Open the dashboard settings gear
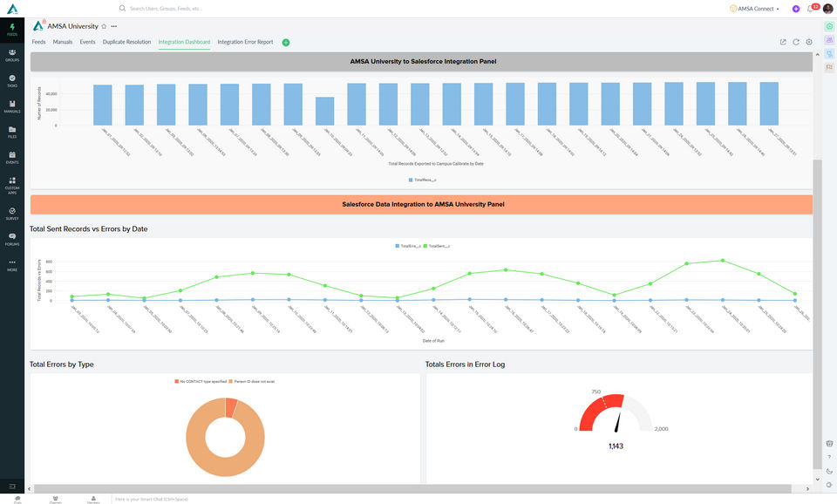This screenshot has height=504, width=837. point(809,42)
